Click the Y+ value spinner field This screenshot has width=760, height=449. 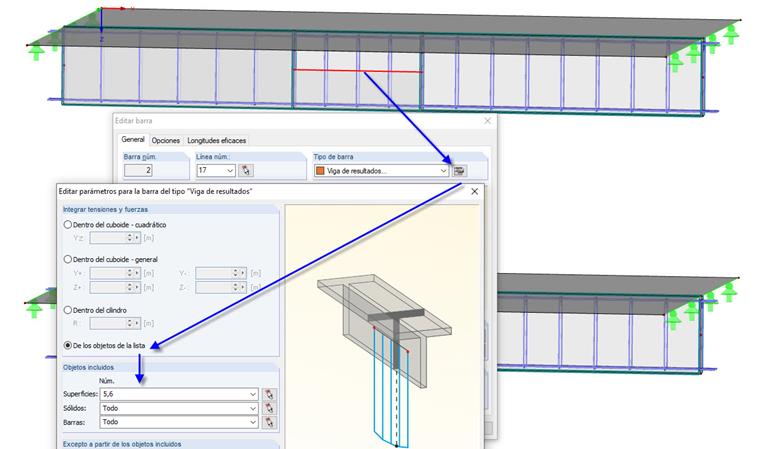(115, 273)
